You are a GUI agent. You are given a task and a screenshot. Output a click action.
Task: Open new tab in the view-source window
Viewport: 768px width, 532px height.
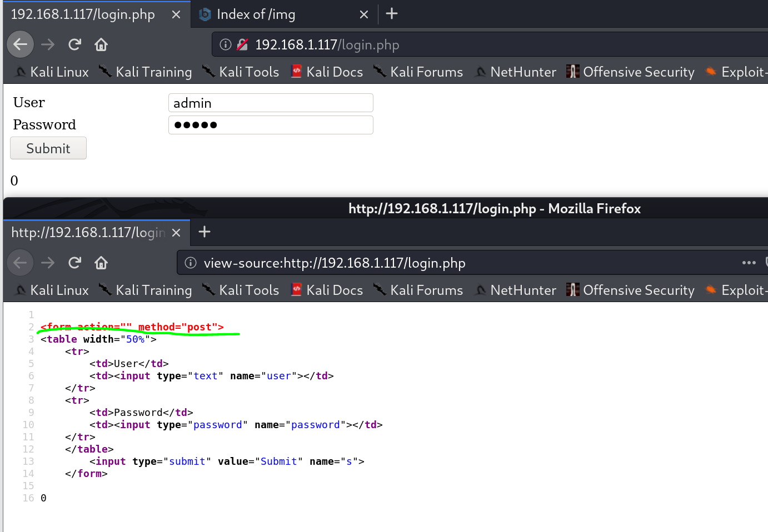(x=205, y=232)
